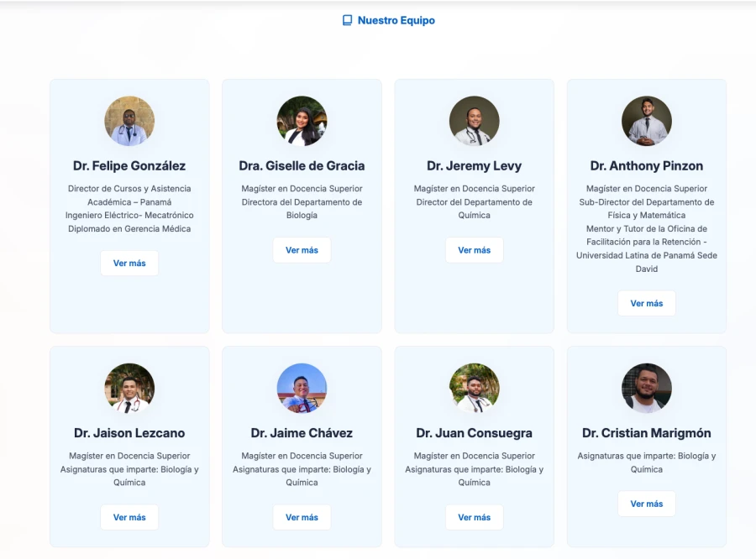The image size is (756, 559).
Task: Open the avatar on Dr. Anthony Pinzon's card
Action: coord(646,121)
